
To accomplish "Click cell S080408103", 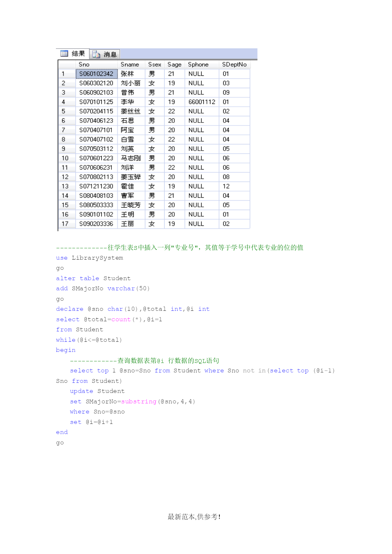I will click(x=97, y=196).
